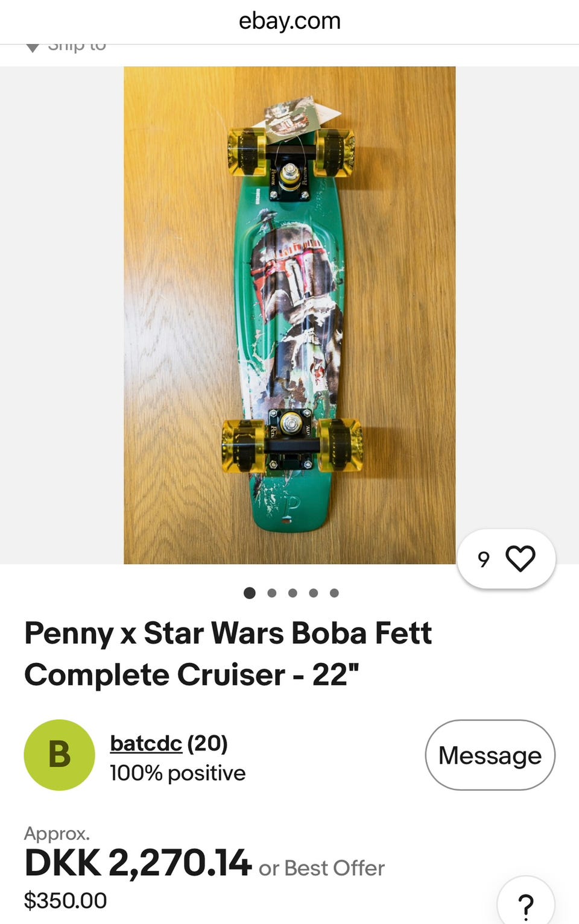Go to the fourth carousel dot
Screen dimensions: 579x924
(314, 593)
